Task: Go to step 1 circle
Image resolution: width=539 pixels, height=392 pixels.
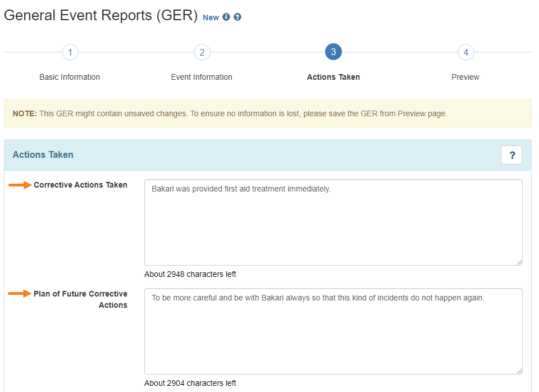Action: pyautogui.click(x=70, y=52)
